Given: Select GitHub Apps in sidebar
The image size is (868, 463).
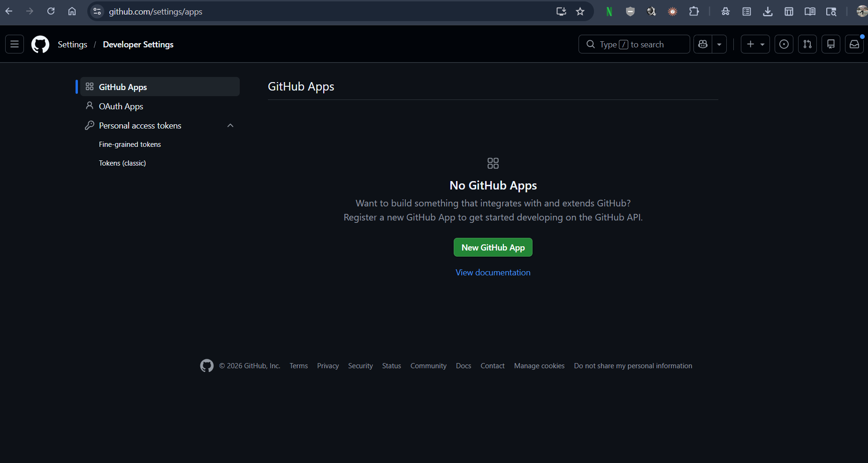Looking at the screenshot, I should (x=160, y=87).
